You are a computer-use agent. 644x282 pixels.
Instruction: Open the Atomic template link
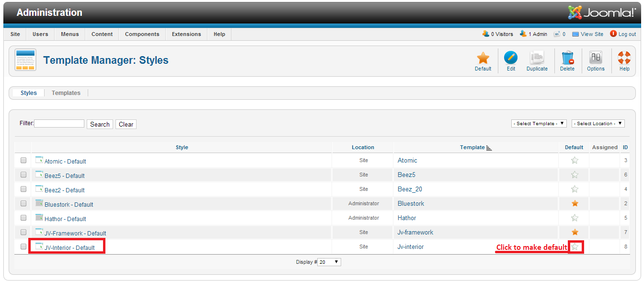[407, 161]
